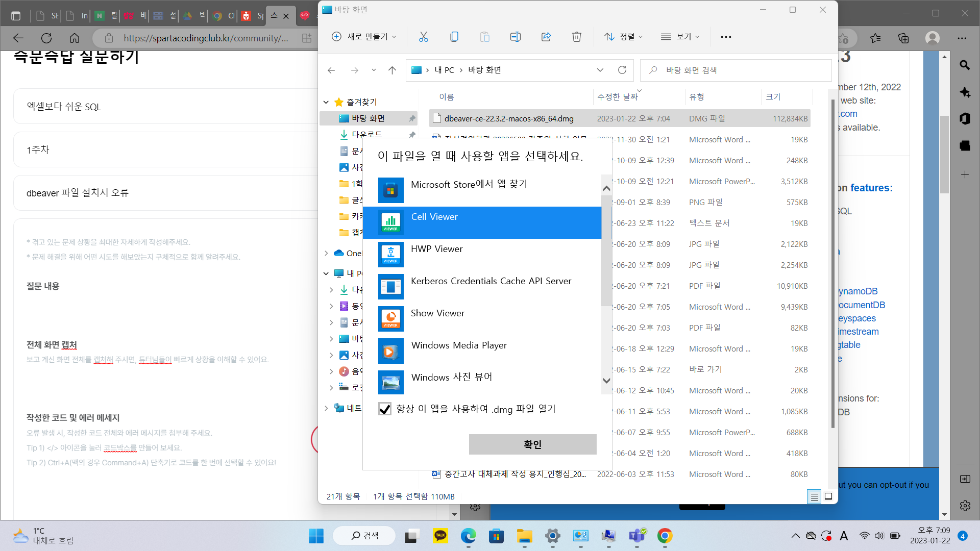Open recent locations dropdown arrow
This screenshot has width=980, height=551.
(x=374, y=70)
